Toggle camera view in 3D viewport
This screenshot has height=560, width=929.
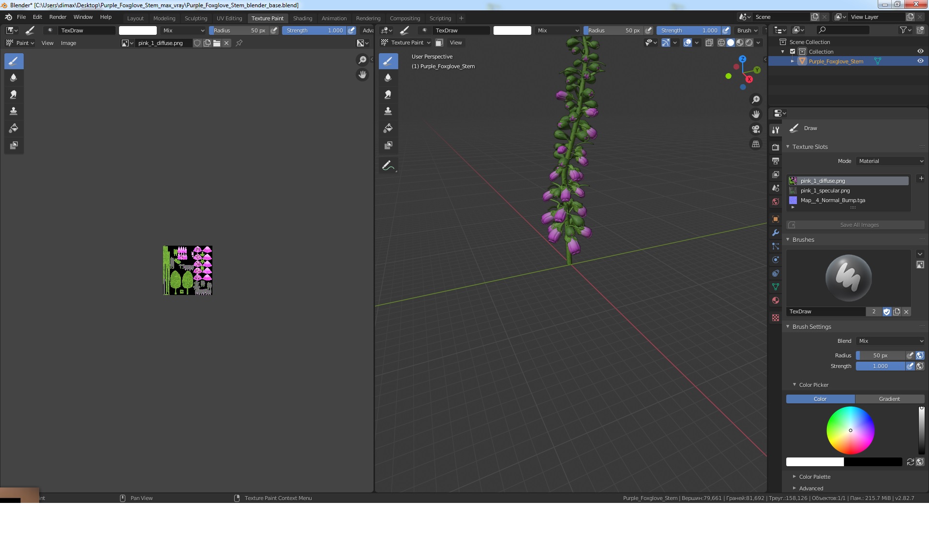(756, 129)
